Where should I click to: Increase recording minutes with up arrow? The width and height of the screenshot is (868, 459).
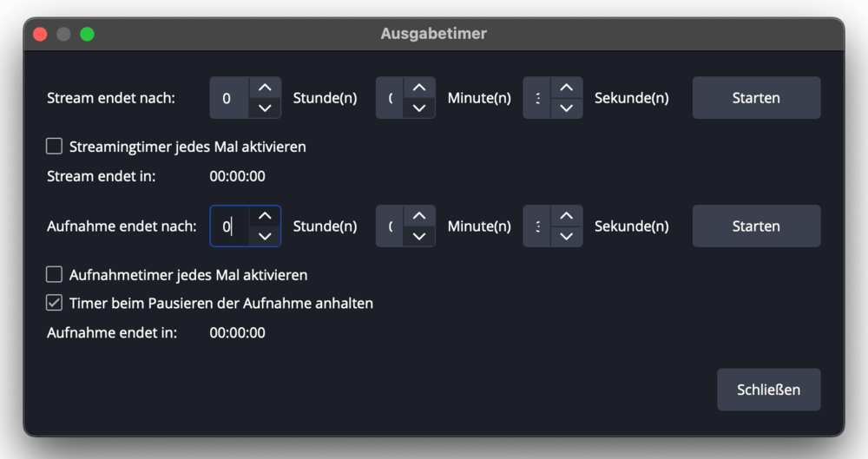point(419,216)
